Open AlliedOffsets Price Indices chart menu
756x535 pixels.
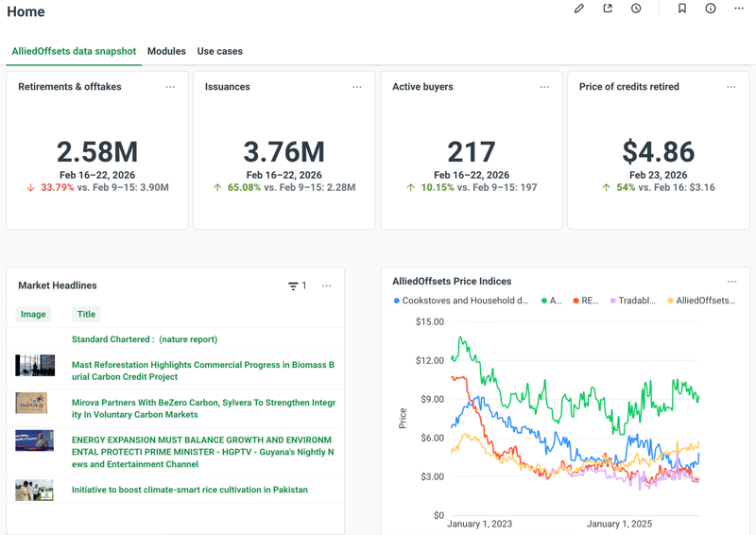pos(731,282)
